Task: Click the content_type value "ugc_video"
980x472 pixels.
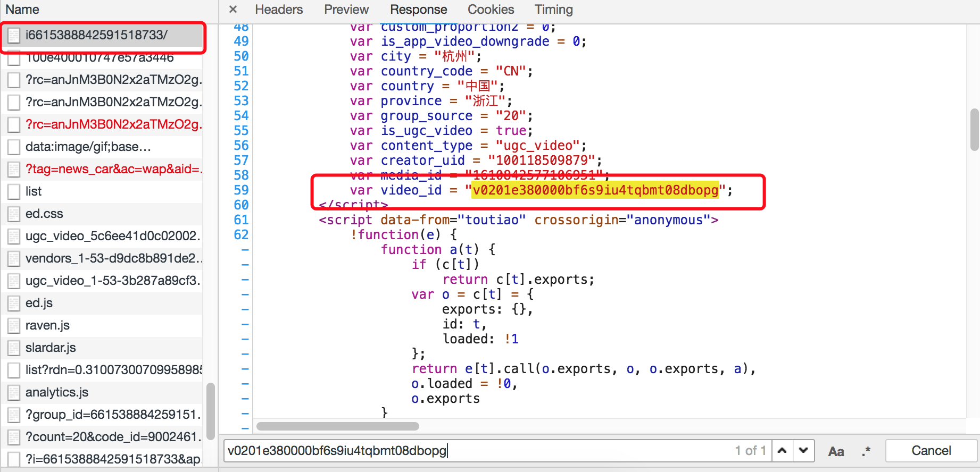Action: [538, 146]
